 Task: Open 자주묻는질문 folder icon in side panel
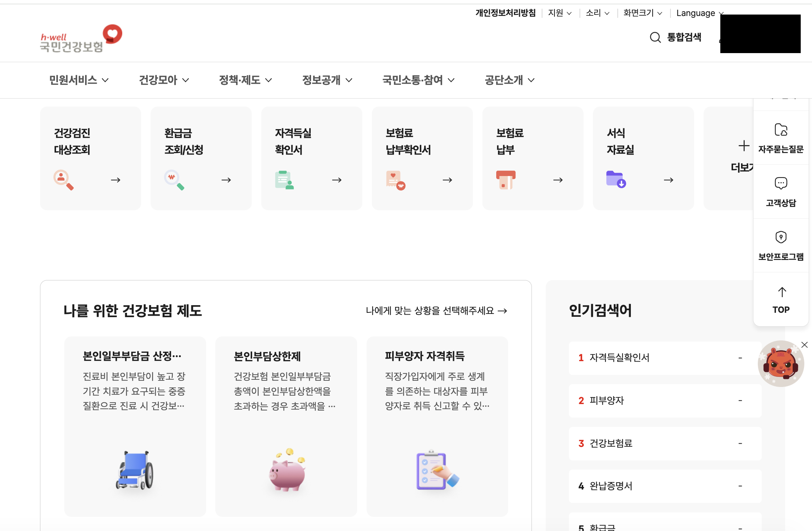pos(781,130)
